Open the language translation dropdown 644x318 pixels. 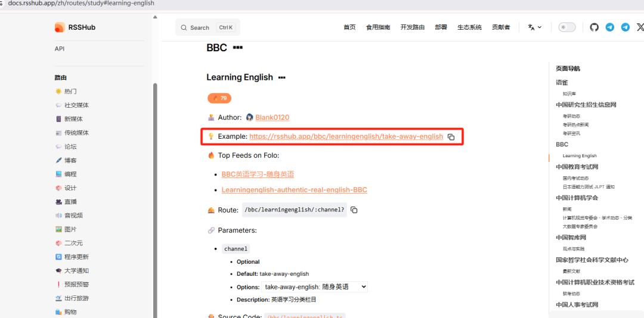click(535, 27)
